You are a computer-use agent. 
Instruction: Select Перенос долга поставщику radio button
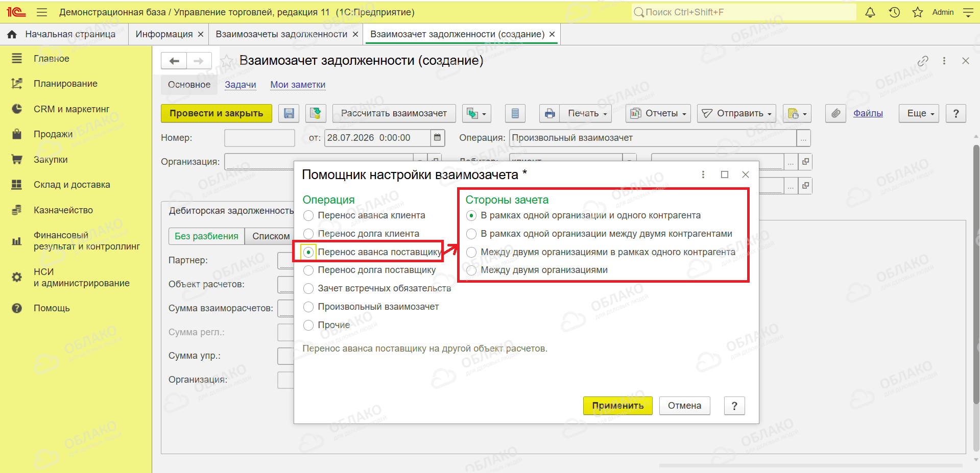(x=308, y=270)
